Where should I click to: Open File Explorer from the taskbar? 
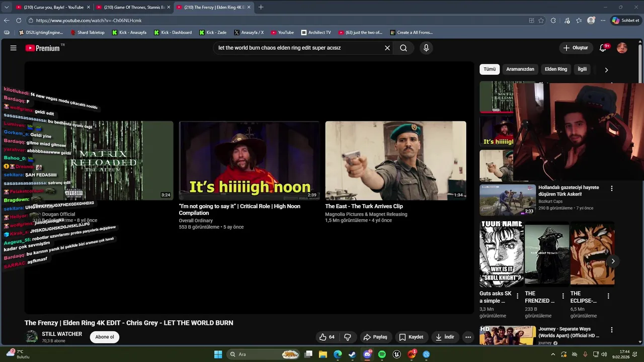(323, 354)
